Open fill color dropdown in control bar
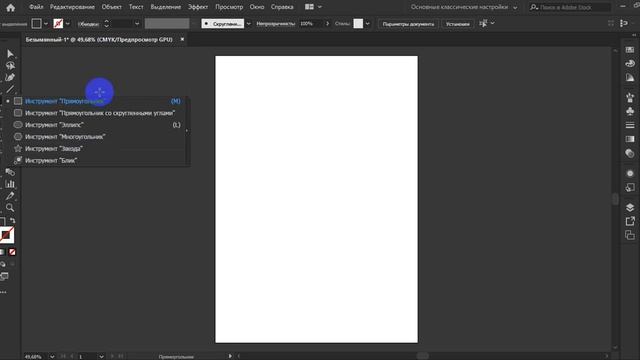The height and width of the screenshot is (360, 640). (x=46, y=24)
